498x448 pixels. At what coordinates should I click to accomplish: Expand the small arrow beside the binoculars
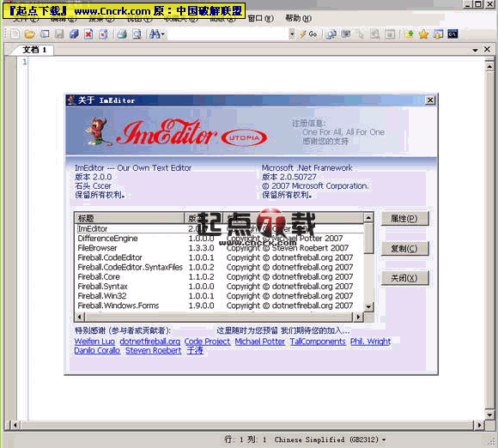[162, 34]
